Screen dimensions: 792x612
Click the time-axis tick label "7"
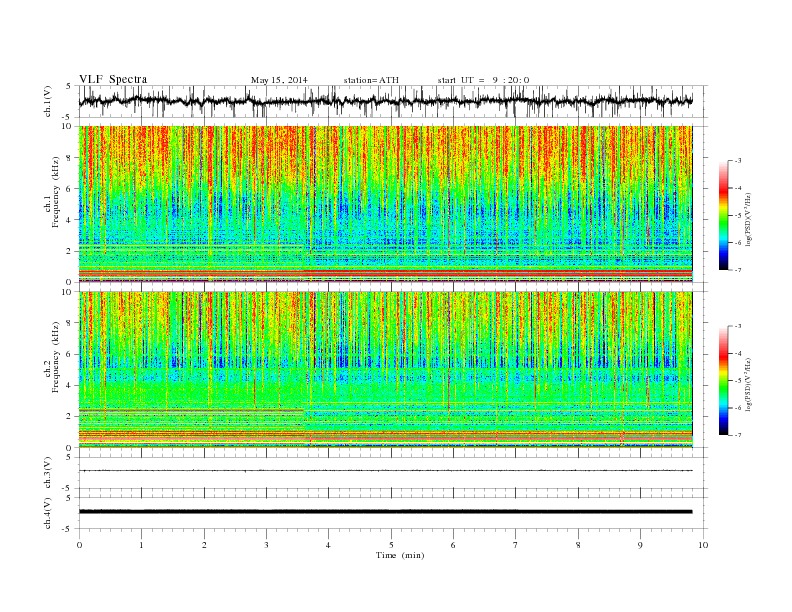tap(516, 545)
